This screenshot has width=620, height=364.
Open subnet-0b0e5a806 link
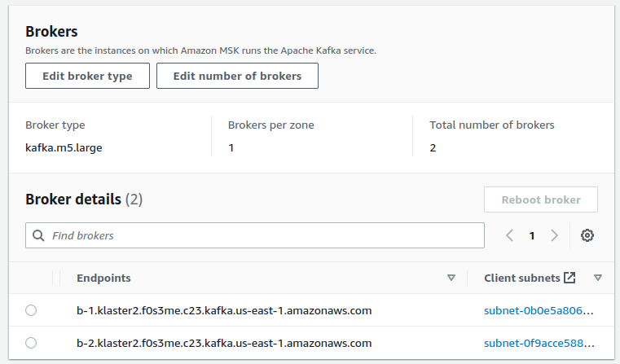[x=538, y=310]
